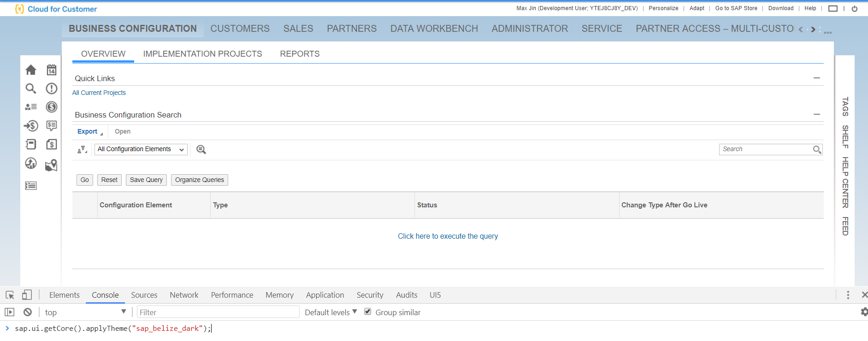Screen dimensions: 868x341
Task: Click the Personalize link
Action: (663, 8)
